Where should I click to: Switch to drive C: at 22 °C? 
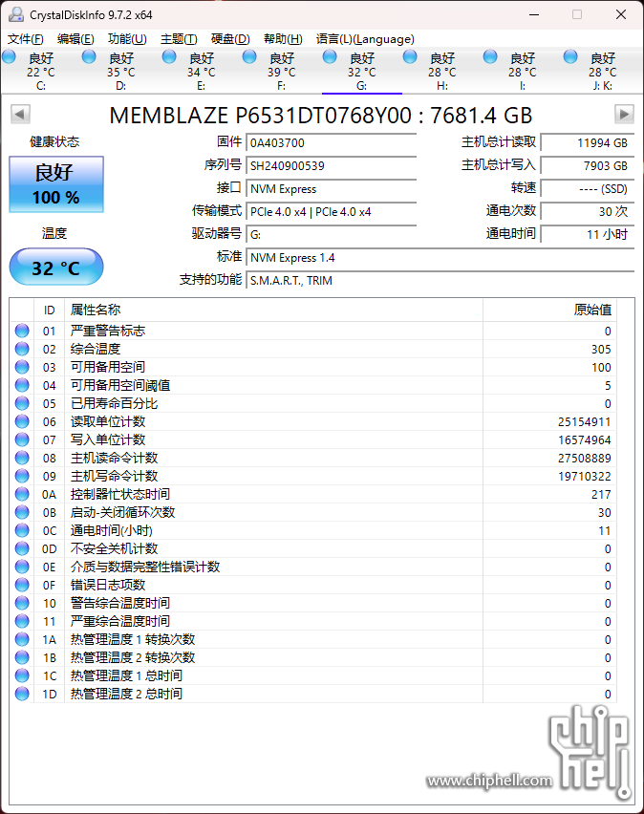[40, 72]
